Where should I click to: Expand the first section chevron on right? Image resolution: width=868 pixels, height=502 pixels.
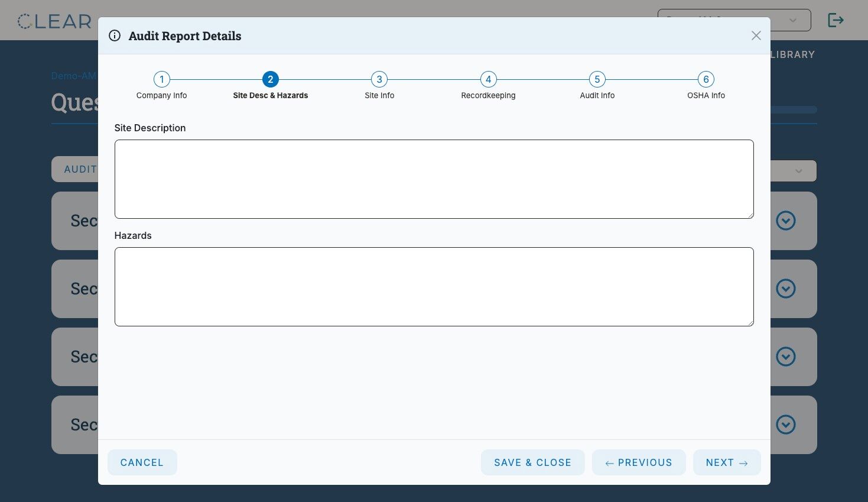click(785, 221)
